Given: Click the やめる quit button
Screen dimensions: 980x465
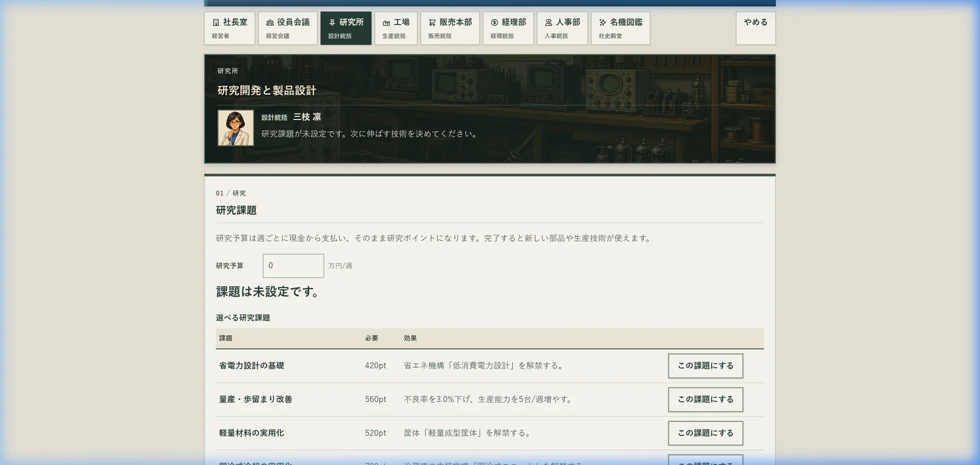Looking at the screenshot, I should click(x=756, y=28).
